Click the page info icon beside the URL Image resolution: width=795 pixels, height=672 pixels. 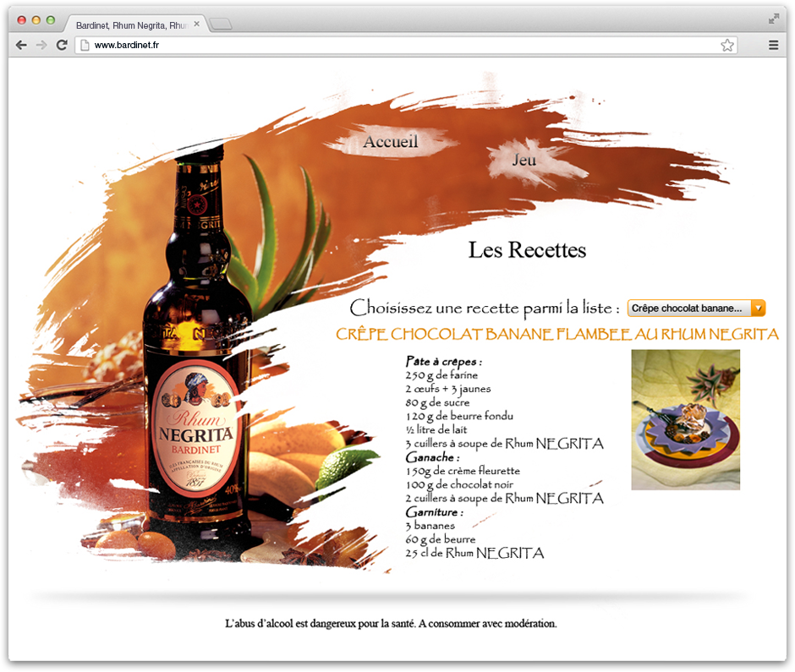85,45
